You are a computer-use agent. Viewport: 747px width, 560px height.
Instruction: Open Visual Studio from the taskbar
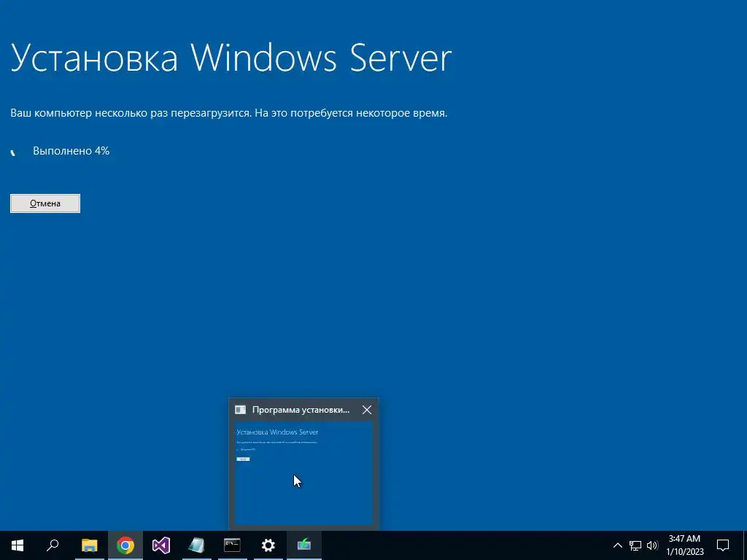161,545
